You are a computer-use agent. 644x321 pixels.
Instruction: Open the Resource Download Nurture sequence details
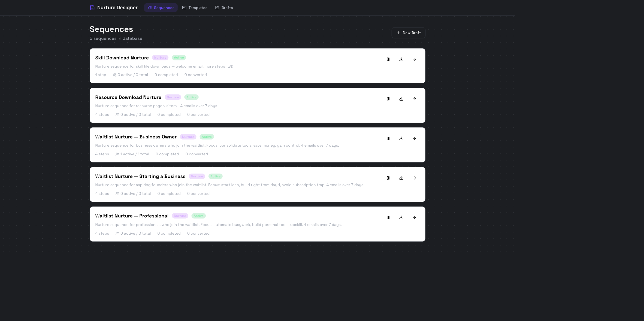tap(414, 99)
